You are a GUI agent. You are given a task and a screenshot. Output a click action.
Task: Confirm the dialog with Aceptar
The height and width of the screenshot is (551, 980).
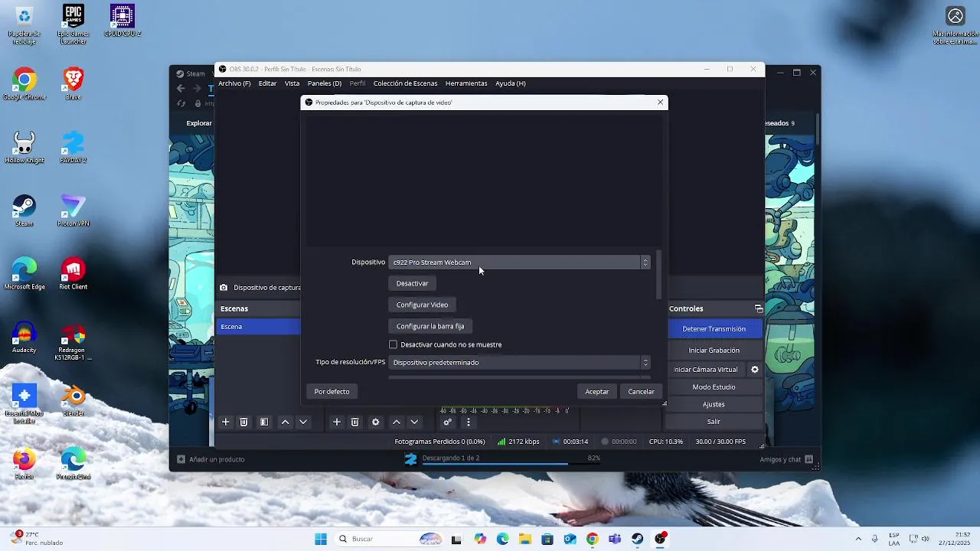(x=596, y=392)
